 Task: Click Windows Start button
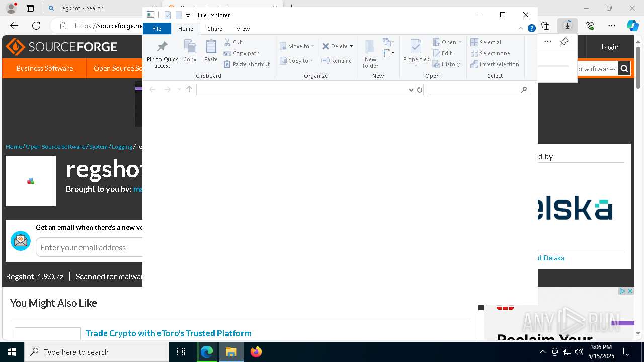(12, 352)
